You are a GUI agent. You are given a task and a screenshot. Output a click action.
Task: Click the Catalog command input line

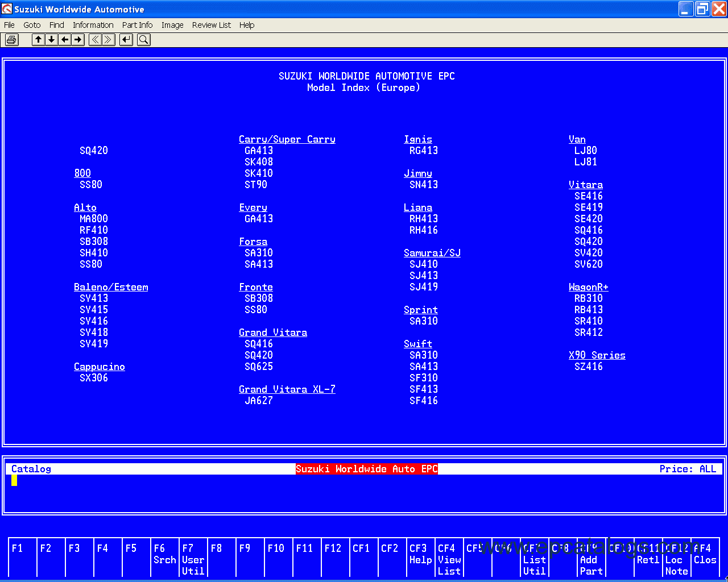364,480
